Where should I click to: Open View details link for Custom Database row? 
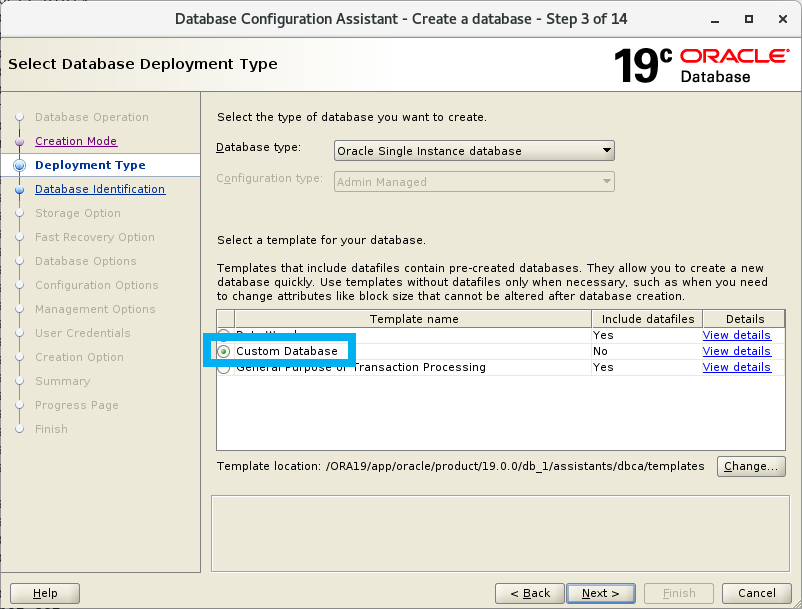(737, 351)
